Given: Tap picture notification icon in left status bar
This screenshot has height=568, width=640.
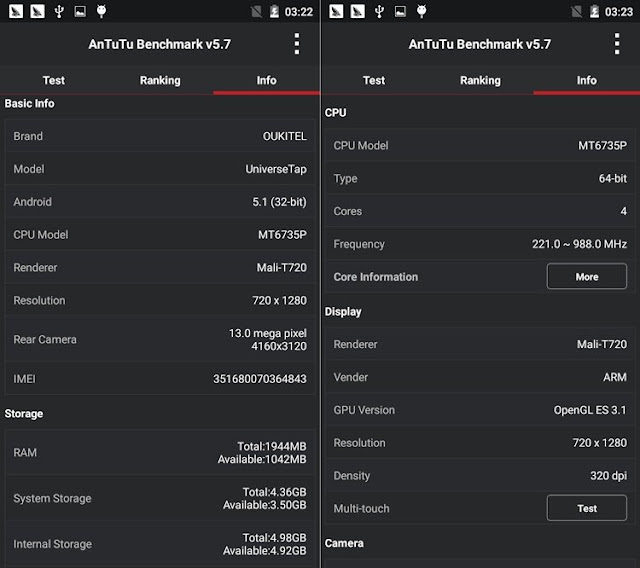Looking at the screenshot, I should coord(80,11).
